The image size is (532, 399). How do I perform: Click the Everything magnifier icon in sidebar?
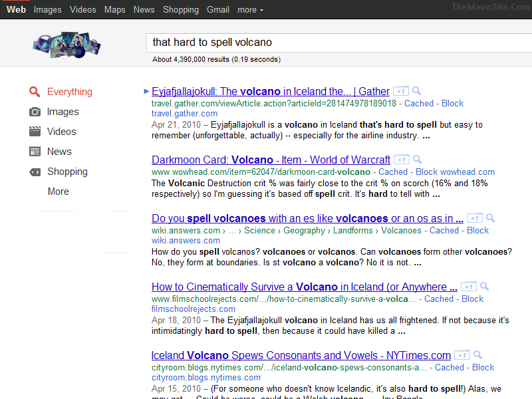[x=35, y=92]
